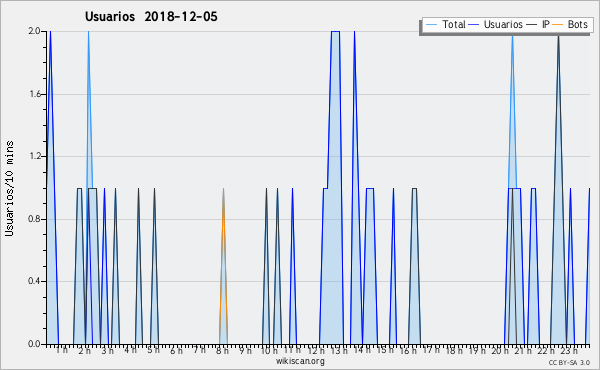Image resolution: width=600 pixels, height=370 pixels.
Task: Click the y-axis label 'Usuarios/10 mins'
Action: coord(9,188)
